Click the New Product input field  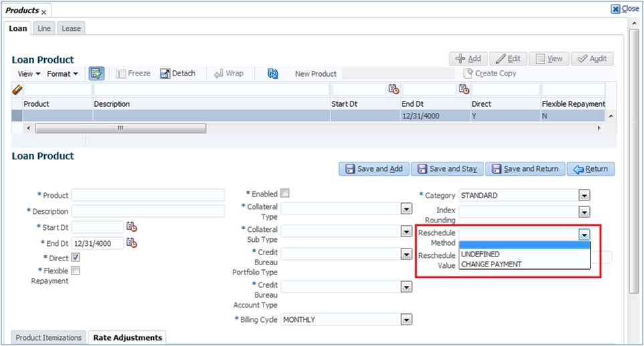(x=398, y=73)
